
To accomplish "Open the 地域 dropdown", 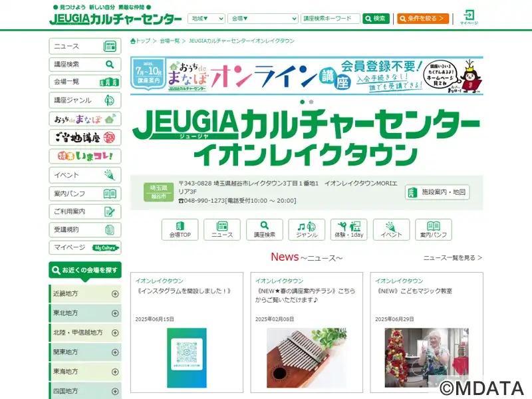I will 206,19.
